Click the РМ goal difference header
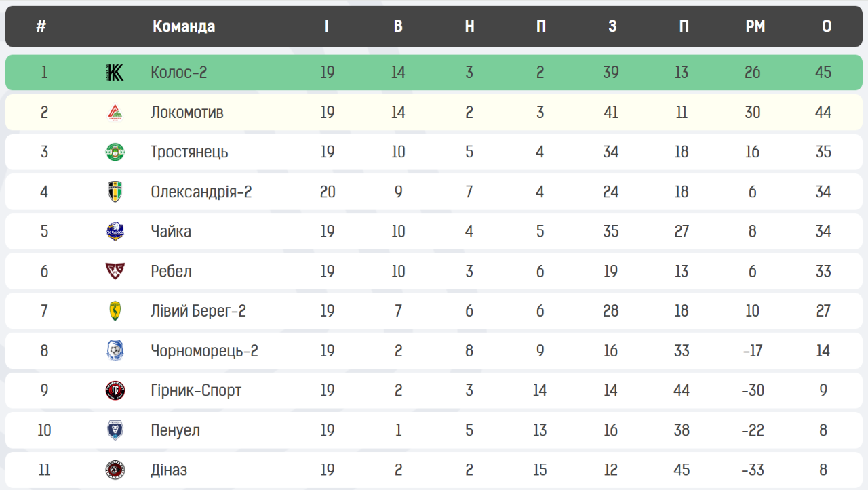The height and width of the screenshot is (490, 868). tap(755, 26)
